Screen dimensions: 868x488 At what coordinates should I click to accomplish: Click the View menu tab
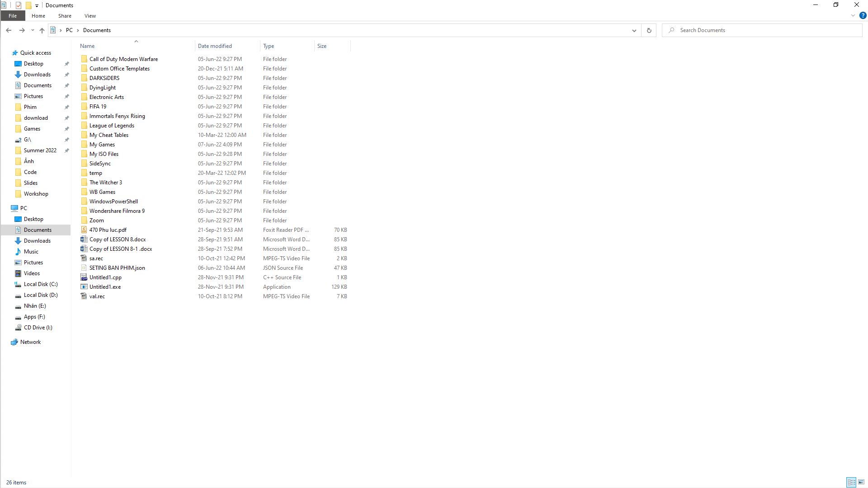pyautogui.click(x=90, y=16)
